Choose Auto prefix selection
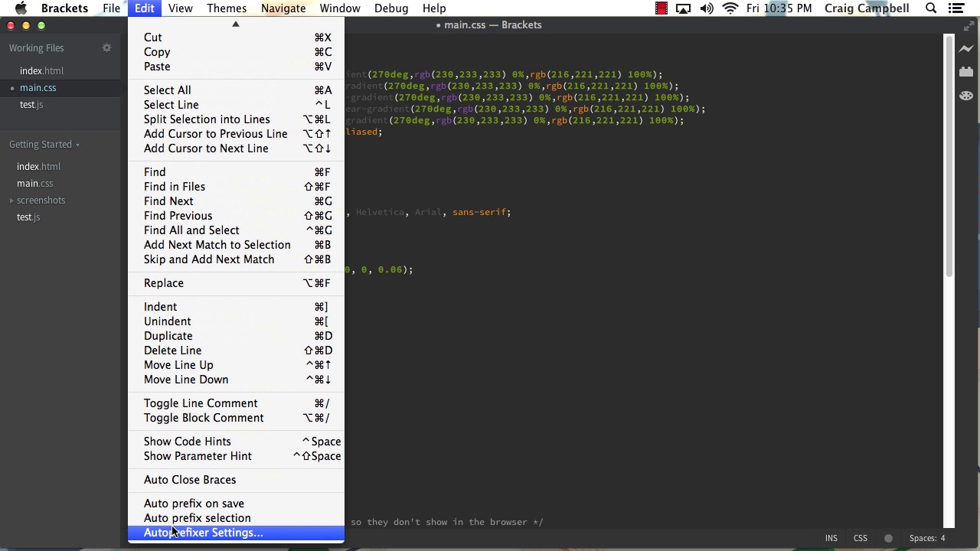Screen dimensions: 980x551 tap(237, 518)
